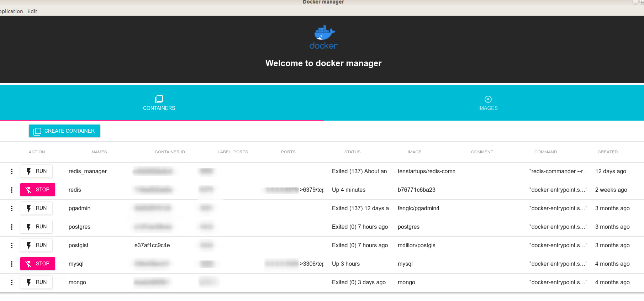The height and width of the screenshot is (301, 644).
Task: Click the Images tab circle icon
Action: point(488,99)
